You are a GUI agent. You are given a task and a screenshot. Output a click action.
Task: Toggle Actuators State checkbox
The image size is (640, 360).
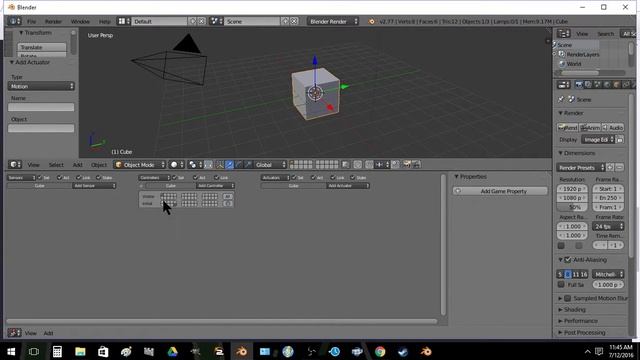(x=353, y=178)
